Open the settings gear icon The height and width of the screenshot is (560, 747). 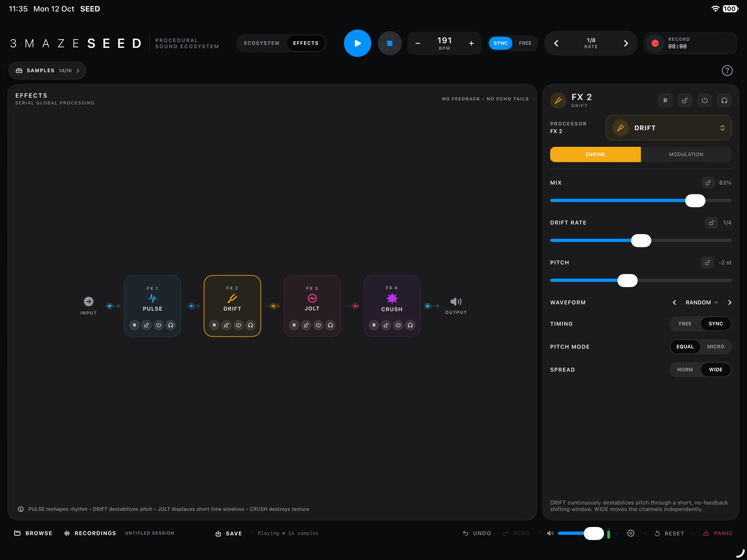point(630,533)
